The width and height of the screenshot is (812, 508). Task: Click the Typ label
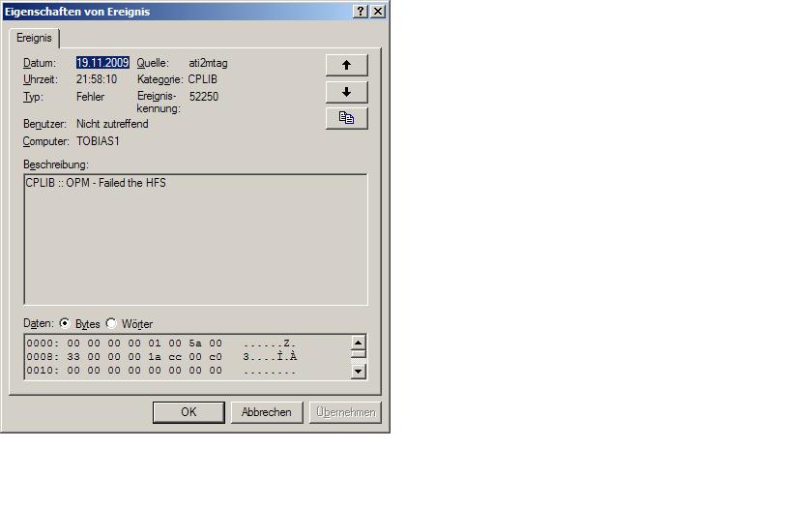tap(33, 97)
